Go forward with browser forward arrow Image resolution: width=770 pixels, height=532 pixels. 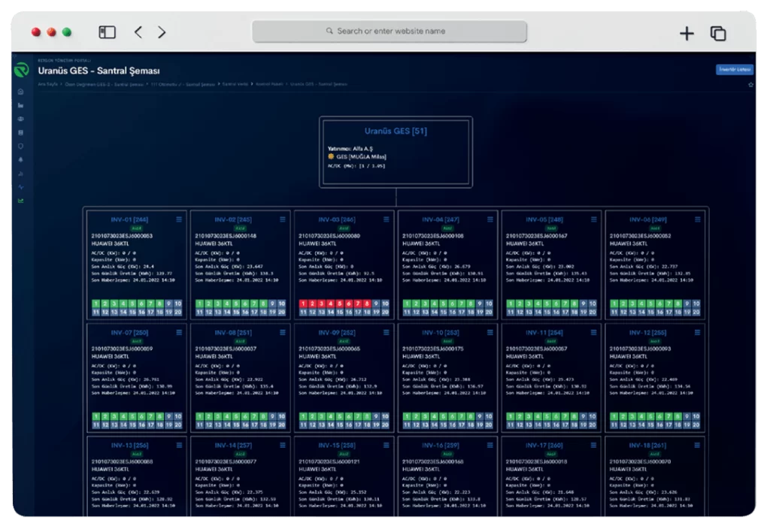click(x=162, y=32)
